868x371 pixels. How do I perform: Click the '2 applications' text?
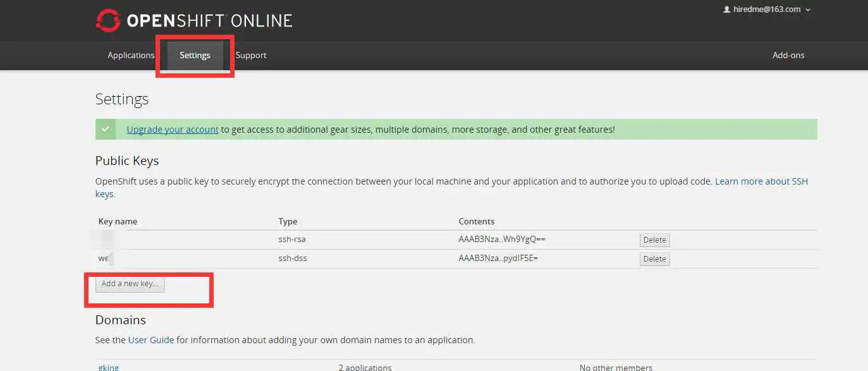point(365,367)
